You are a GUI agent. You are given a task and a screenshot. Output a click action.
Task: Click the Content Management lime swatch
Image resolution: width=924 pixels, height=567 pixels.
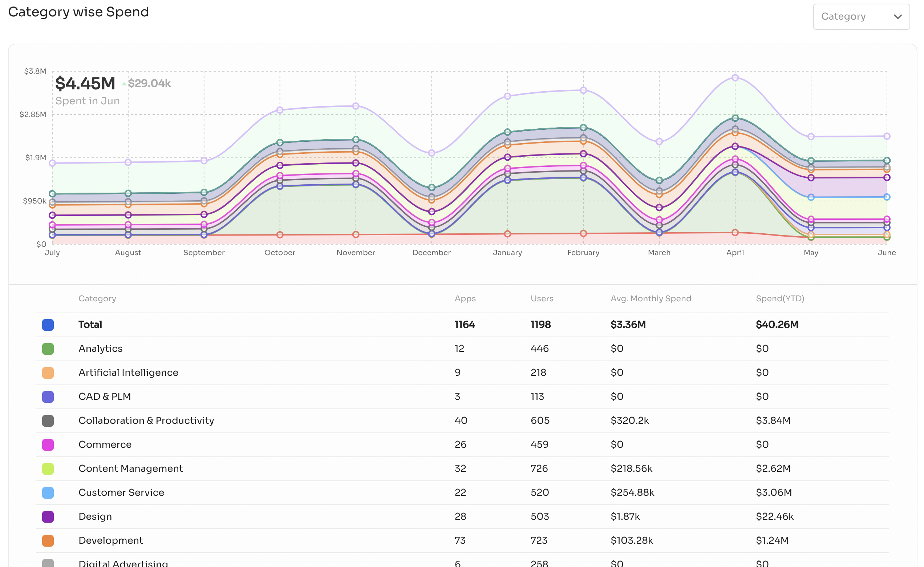coord(48,469)
